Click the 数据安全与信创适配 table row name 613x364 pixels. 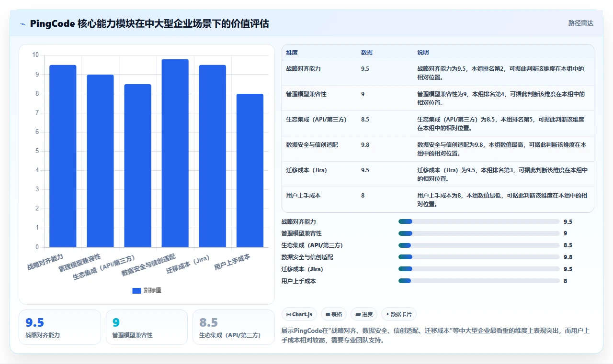pos(312,145)
